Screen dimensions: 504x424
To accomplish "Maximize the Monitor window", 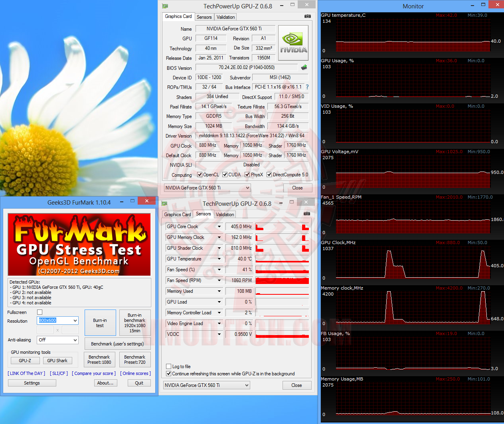I will [x=483, y=5].
